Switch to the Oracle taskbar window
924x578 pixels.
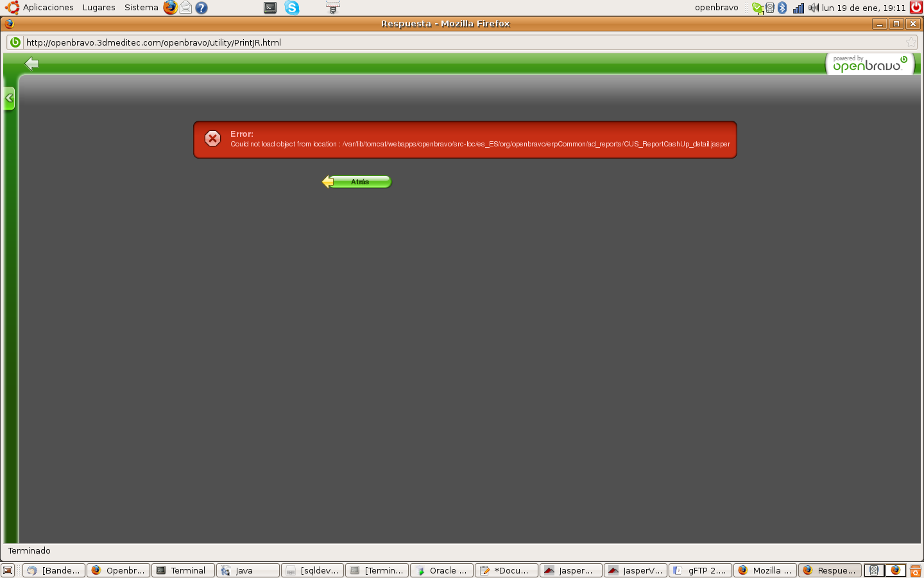(x=441, y=570)
